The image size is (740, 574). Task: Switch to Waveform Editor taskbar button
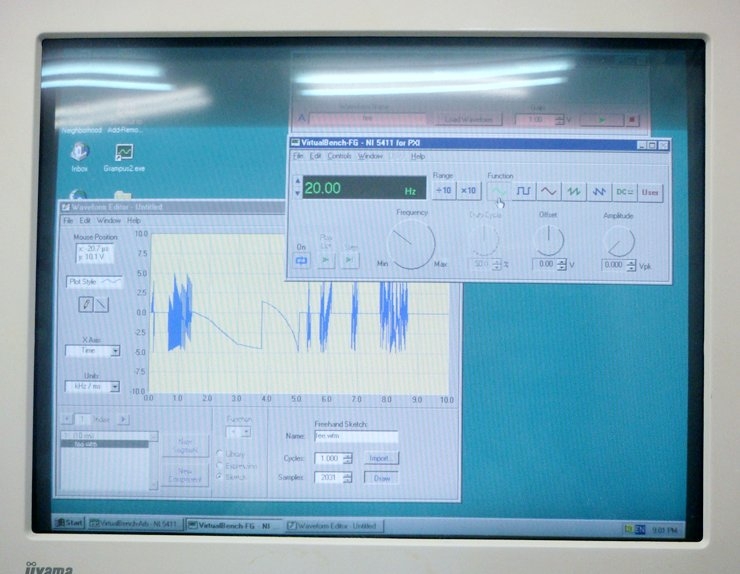coord(334,525)
